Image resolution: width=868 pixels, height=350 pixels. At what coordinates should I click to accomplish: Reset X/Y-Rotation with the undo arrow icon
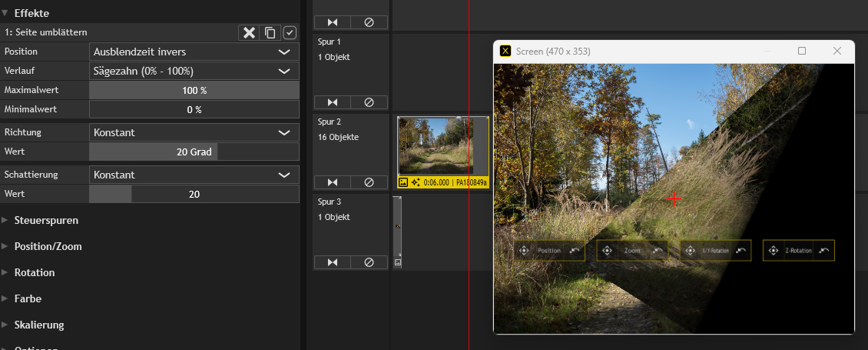point(741,251)
